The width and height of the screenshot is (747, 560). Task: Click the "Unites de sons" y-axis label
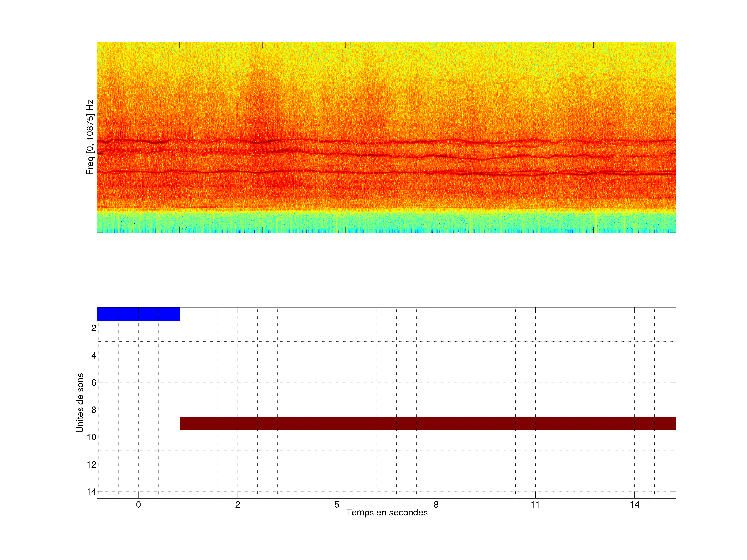coord(80,403)
